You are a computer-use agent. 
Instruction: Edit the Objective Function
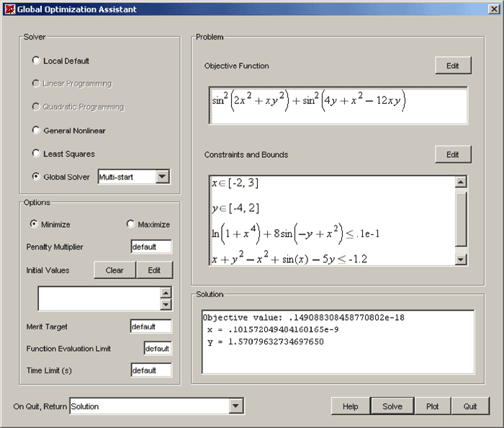coord(453,66)
